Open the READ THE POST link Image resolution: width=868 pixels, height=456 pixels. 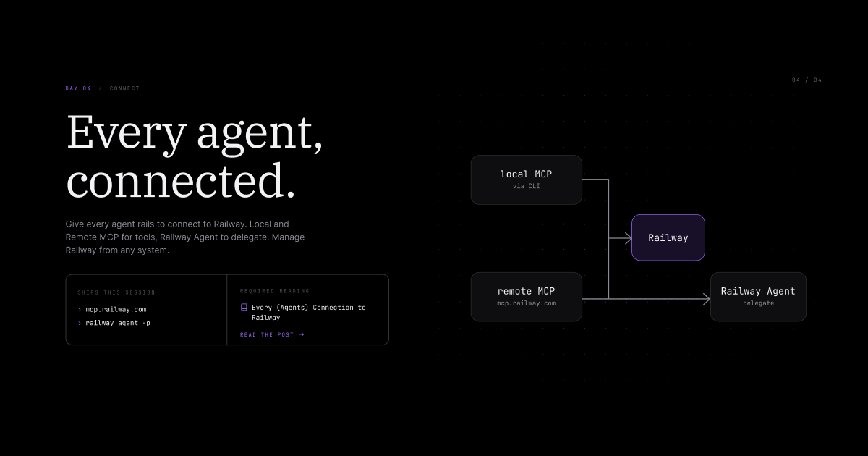click(272, 334)
